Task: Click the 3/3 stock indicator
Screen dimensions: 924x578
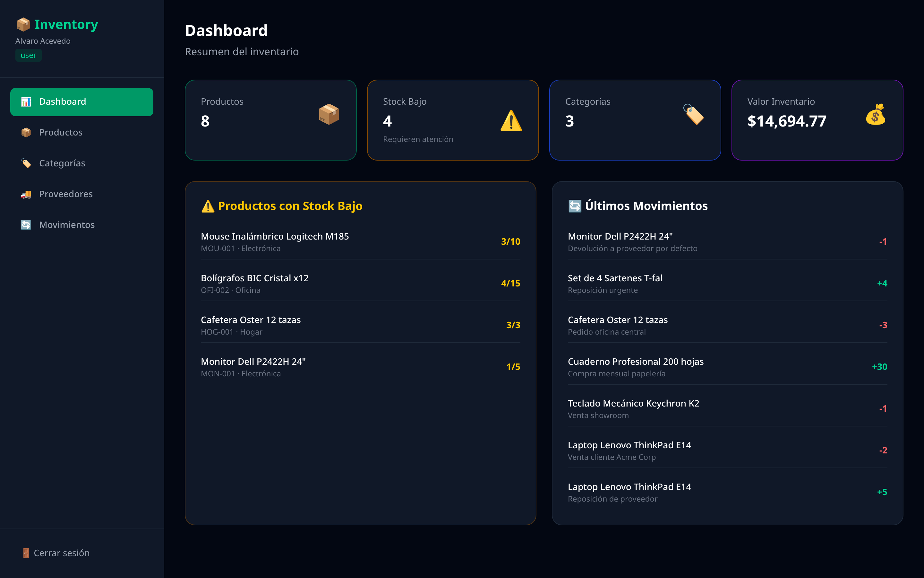Action: [513, 325]
